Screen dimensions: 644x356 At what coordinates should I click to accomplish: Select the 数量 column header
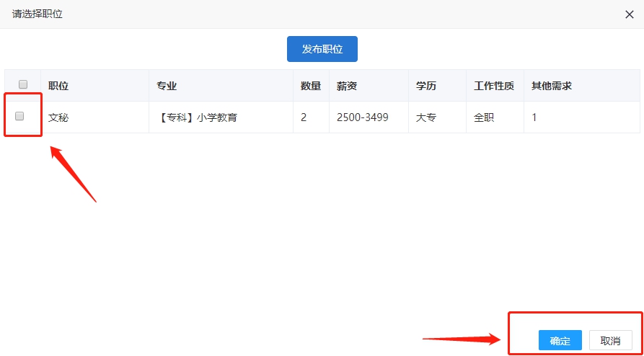click(x=310, y=86)
